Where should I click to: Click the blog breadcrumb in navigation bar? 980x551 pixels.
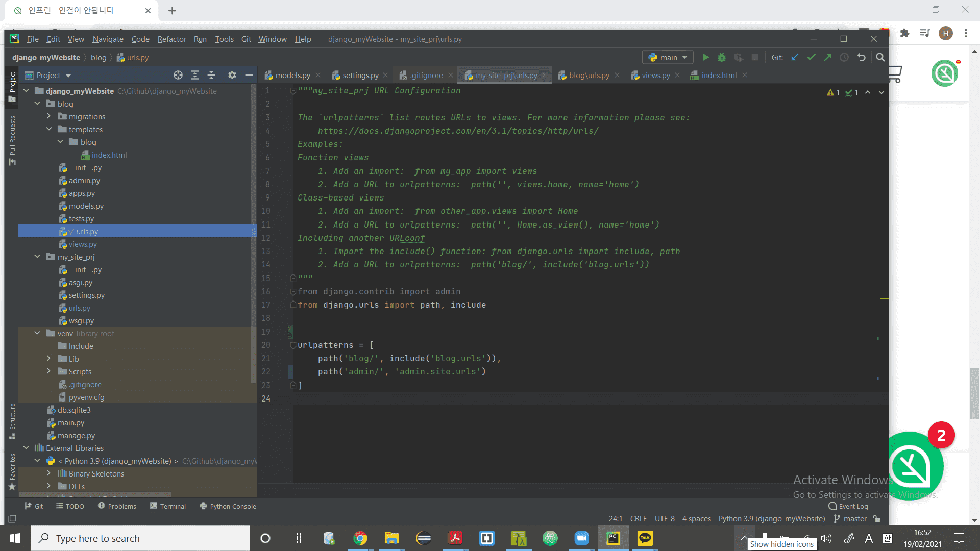[x=99, y=58]
